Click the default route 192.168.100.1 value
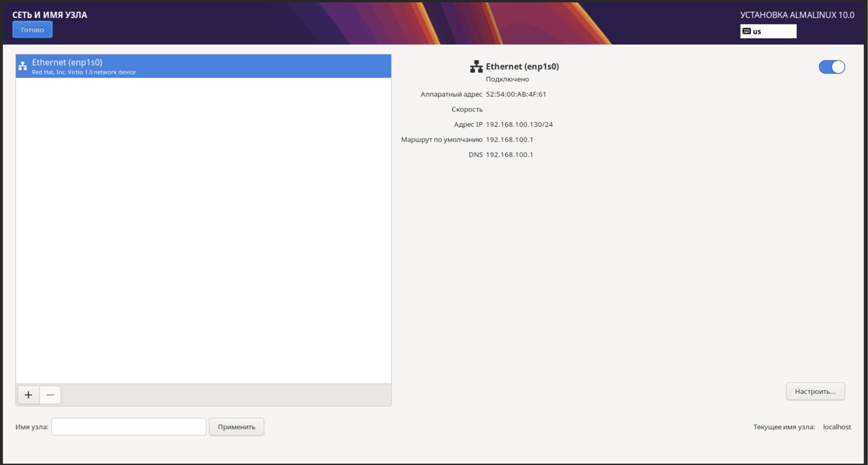Screen dimensions: 868x465 [509, 139]
